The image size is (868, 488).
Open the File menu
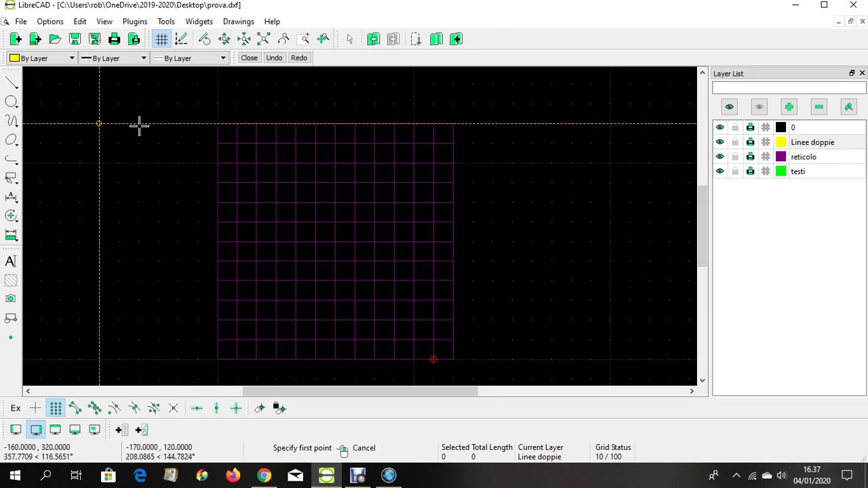click(21, 22)
